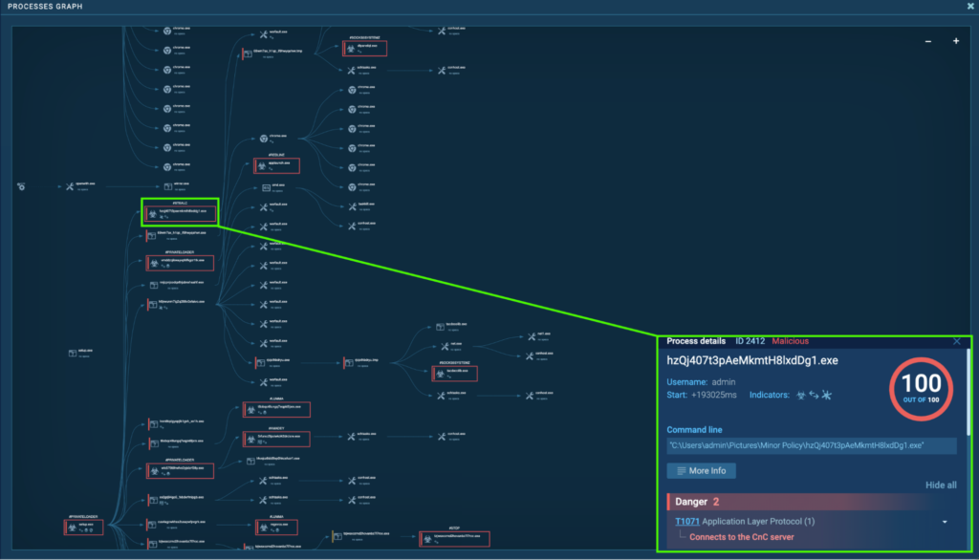The height and width of the screenshot is (560, 979).
Task: Click the openwith.exe node icon
Action: 70,186
